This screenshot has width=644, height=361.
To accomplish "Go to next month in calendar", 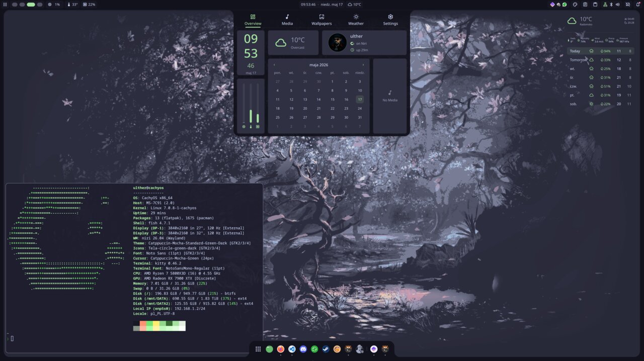I will [x=363, y=65].
